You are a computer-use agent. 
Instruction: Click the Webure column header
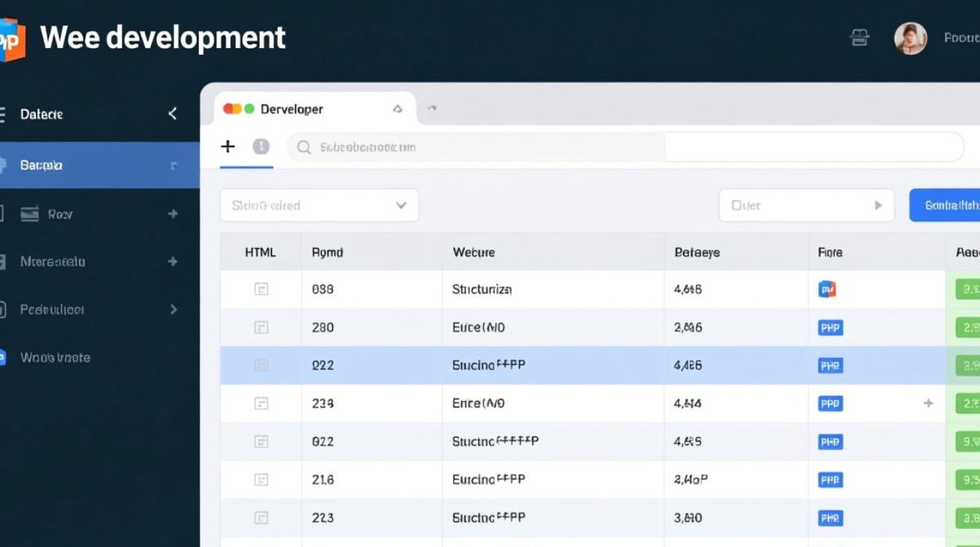pos(474,252)
